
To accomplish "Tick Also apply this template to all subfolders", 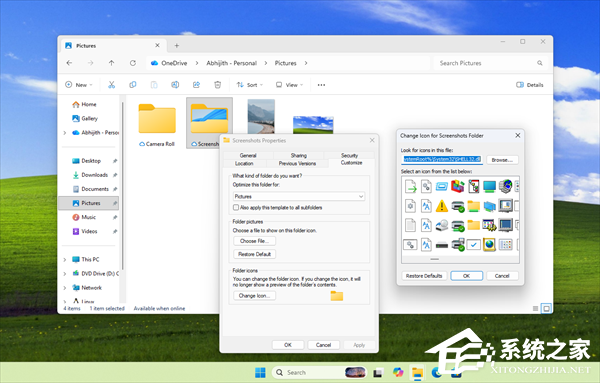I will coord(236,207).
